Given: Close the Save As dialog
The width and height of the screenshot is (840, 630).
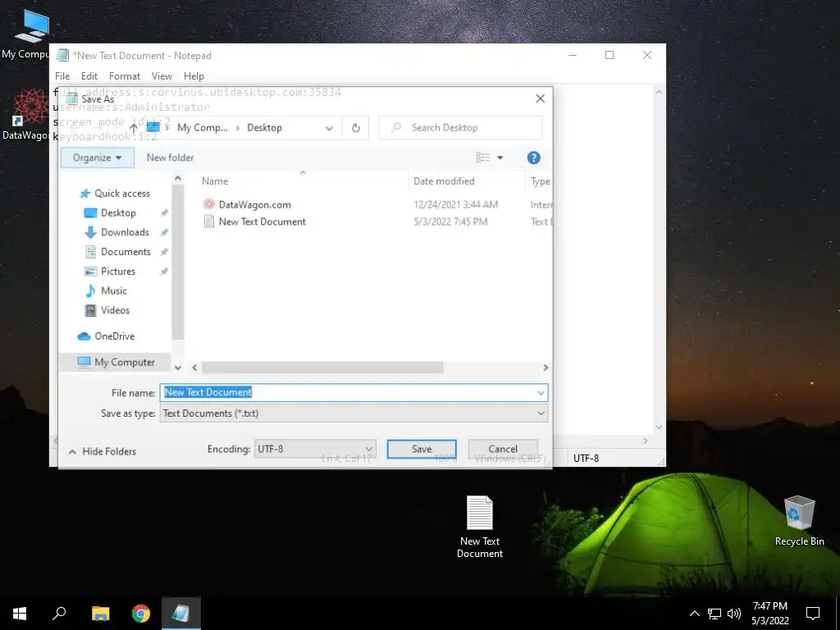Looking at the screenshot, I should [540, 98].
